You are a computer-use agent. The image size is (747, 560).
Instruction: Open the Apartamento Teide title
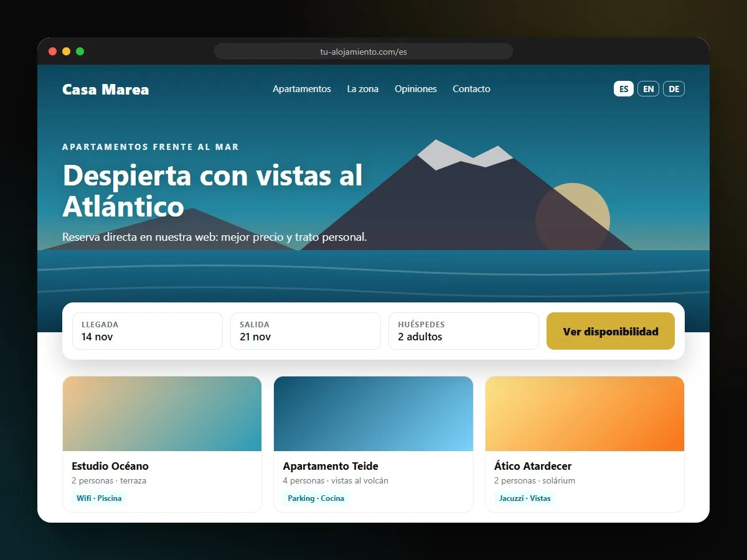331,466
